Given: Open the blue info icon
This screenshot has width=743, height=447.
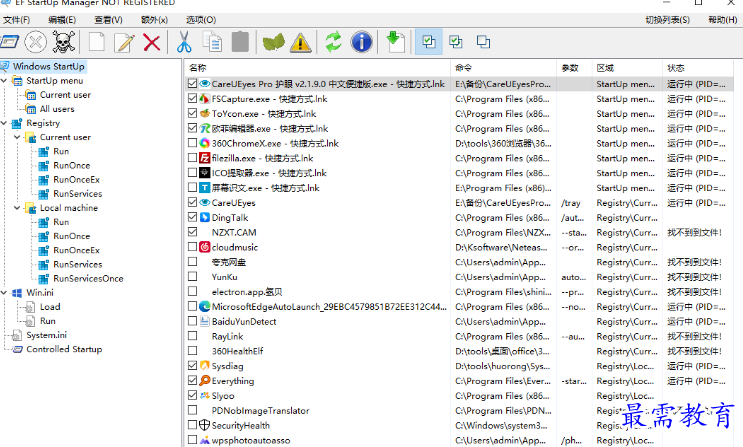Looking at the screenshot, I should 361,42.
